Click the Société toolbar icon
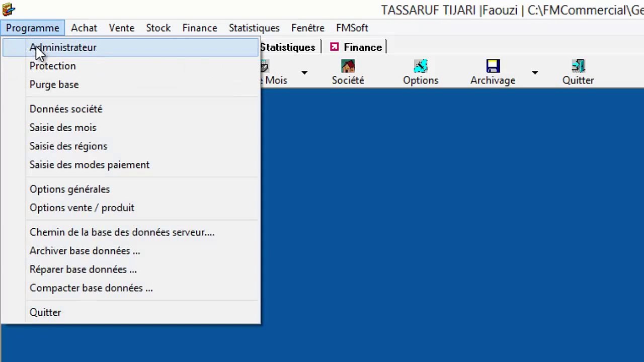The height and width of the screenshot is (362, 644). pos(348,66)
